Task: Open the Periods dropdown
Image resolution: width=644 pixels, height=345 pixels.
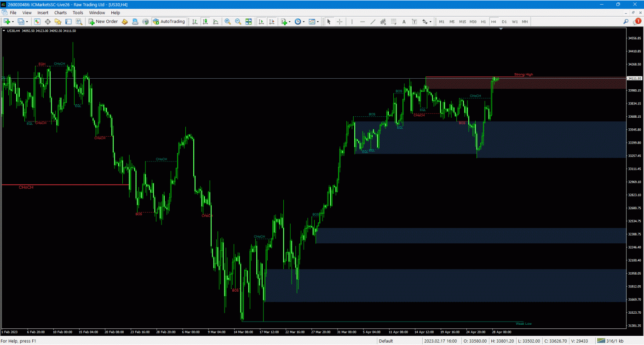Action: tap(298, 22)
